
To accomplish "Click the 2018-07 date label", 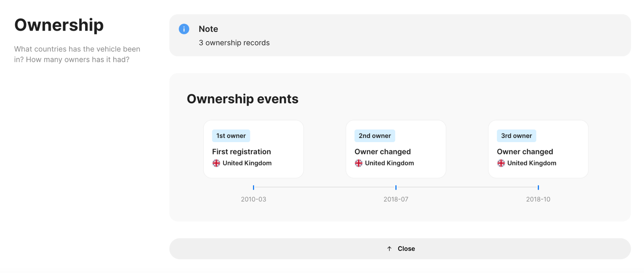I will (396, 199).
